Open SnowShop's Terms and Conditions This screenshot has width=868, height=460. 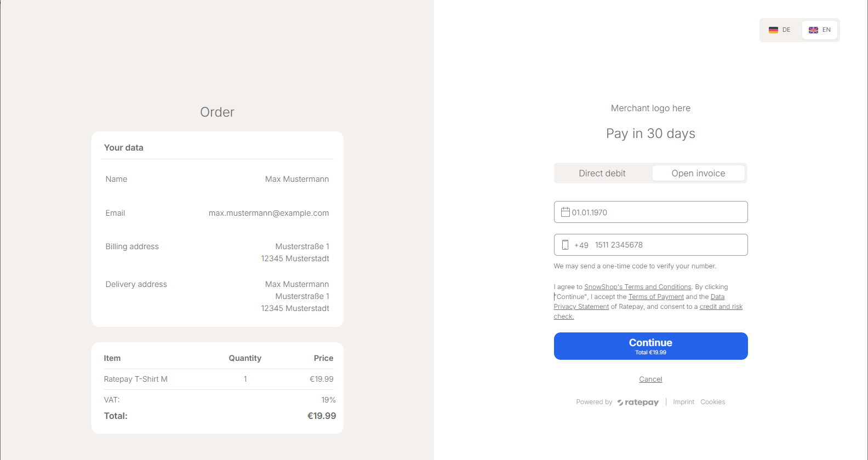637,287
